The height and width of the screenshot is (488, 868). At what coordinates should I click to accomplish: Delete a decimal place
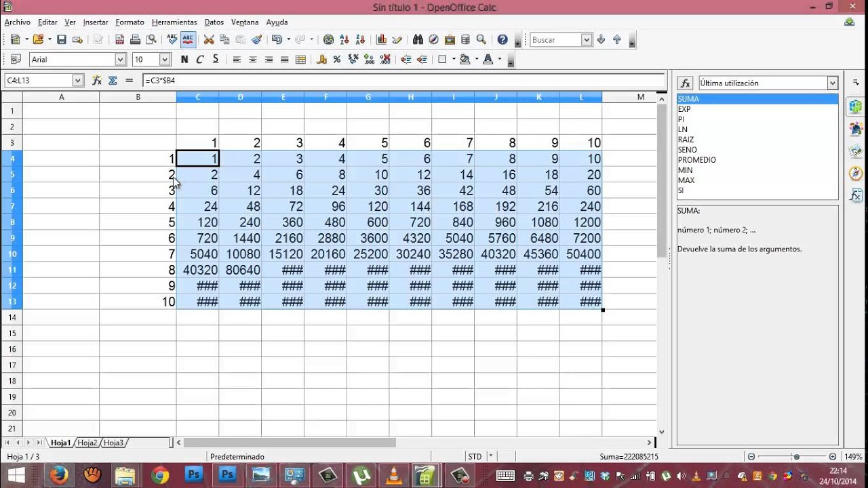384,60
